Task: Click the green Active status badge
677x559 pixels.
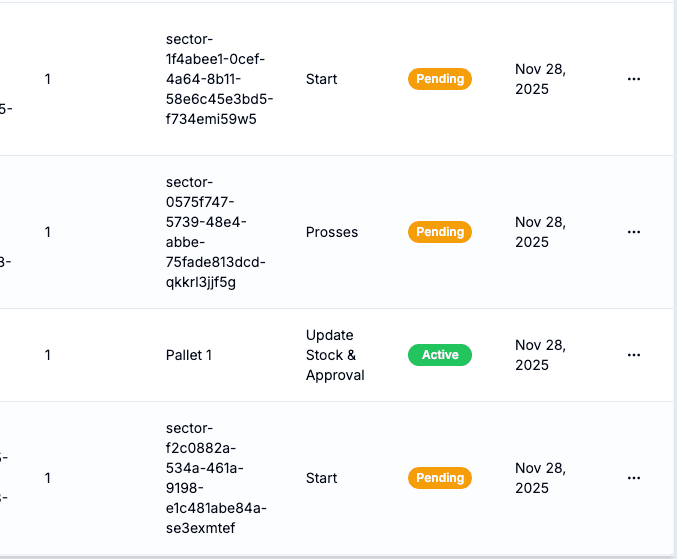Action: (439, 355)
